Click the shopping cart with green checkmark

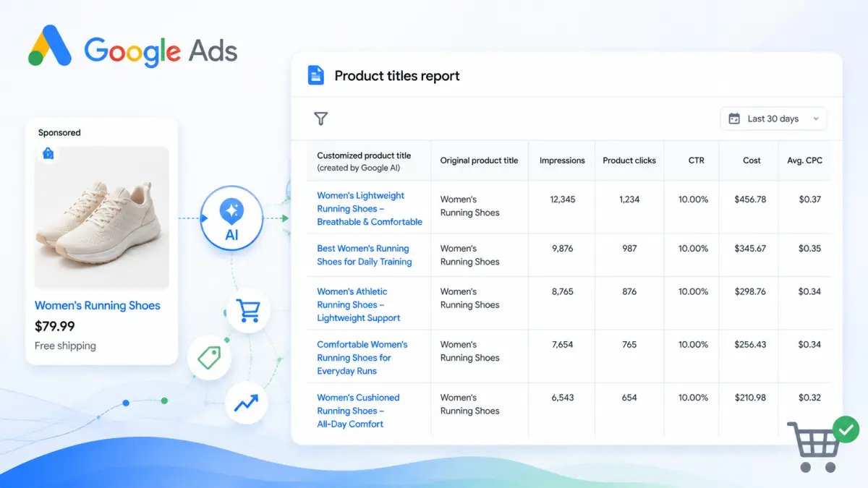click(x=823, y=443)
